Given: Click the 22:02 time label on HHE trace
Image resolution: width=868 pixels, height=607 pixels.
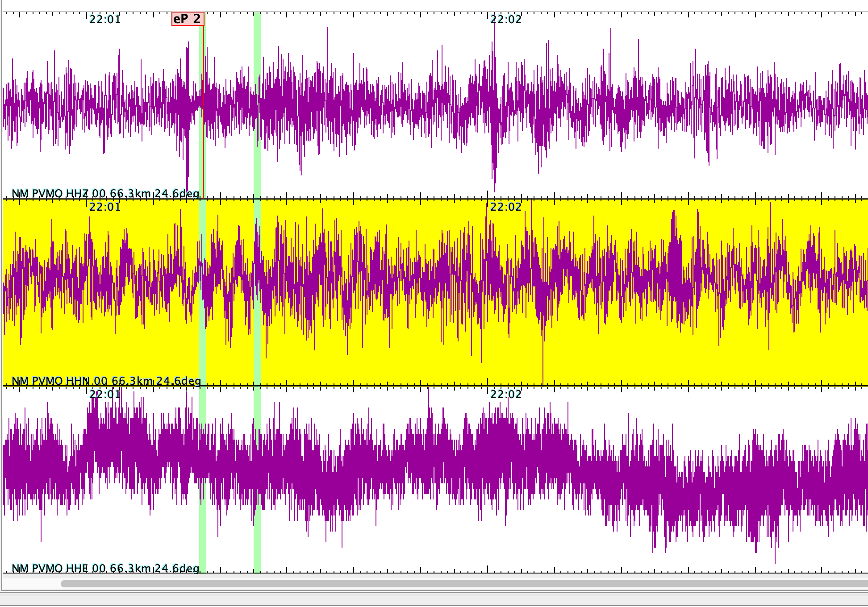Looking at the screenshot, I should [x=506, y=394].
